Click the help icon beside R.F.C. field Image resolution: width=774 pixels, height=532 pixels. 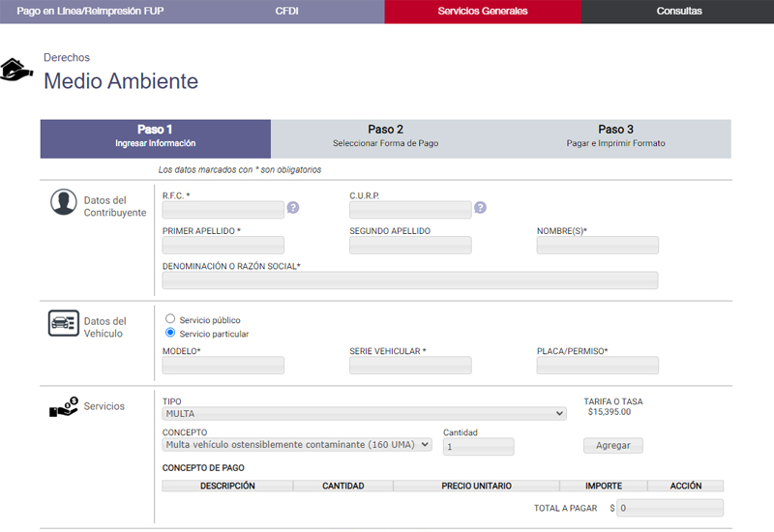point(293,208)
